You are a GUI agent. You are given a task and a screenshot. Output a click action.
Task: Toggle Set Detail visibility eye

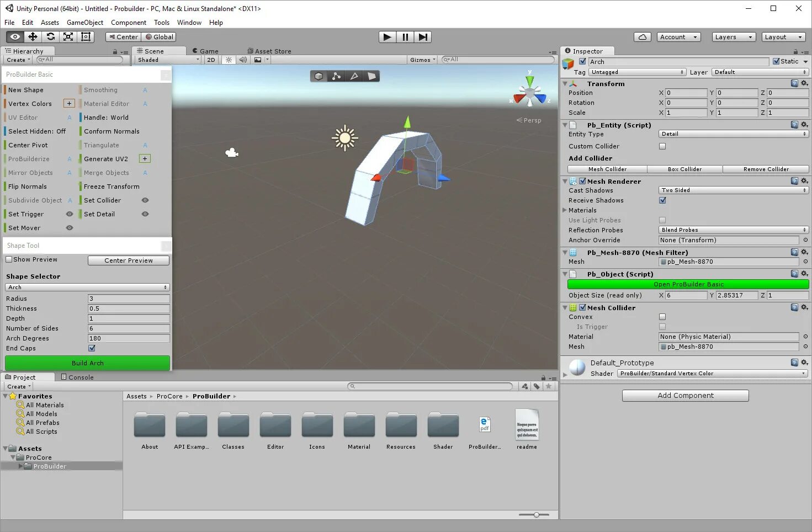pyautogui.click(x=145, y=214)
